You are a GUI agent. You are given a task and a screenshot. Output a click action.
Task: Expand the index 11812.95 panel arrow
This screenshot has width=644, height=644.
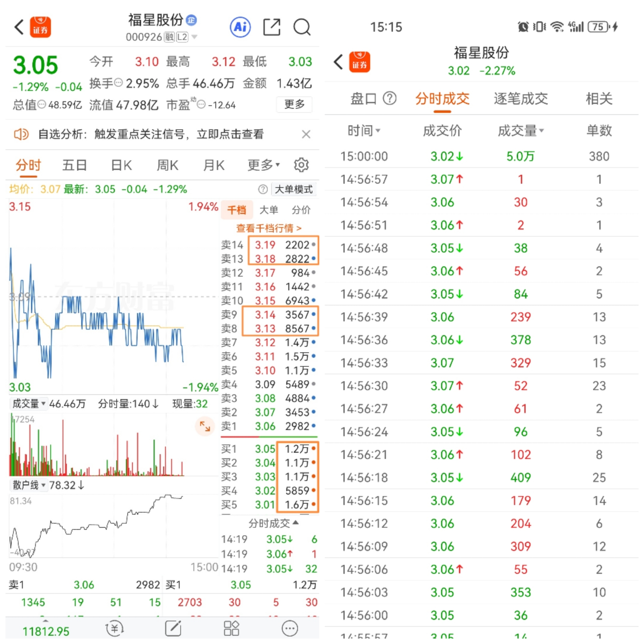tap(46, 621)
